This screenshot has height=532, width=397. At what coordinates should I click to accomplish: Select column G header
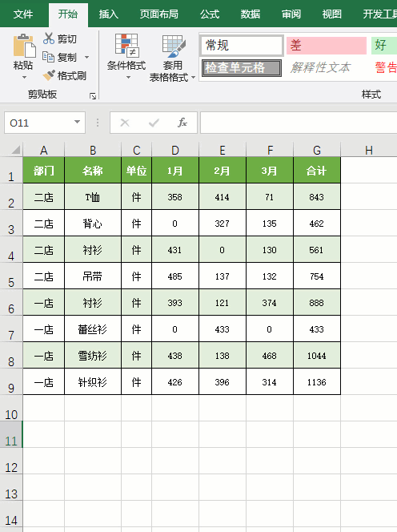tap(317, 150)
